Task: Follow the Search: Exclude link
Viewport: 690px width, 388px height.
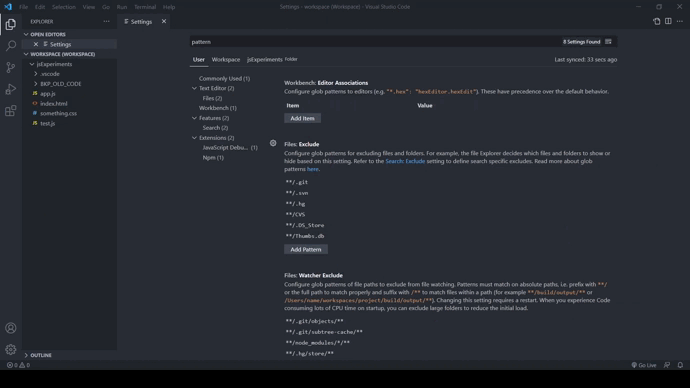Action: [405, 161]
